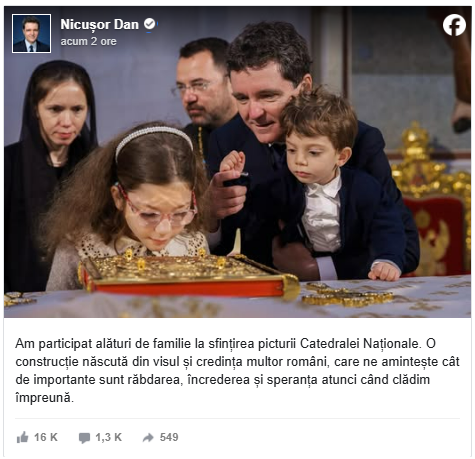Click the priest with glasses in background
This screenshot has height=459, width=475.
point(203,97)
